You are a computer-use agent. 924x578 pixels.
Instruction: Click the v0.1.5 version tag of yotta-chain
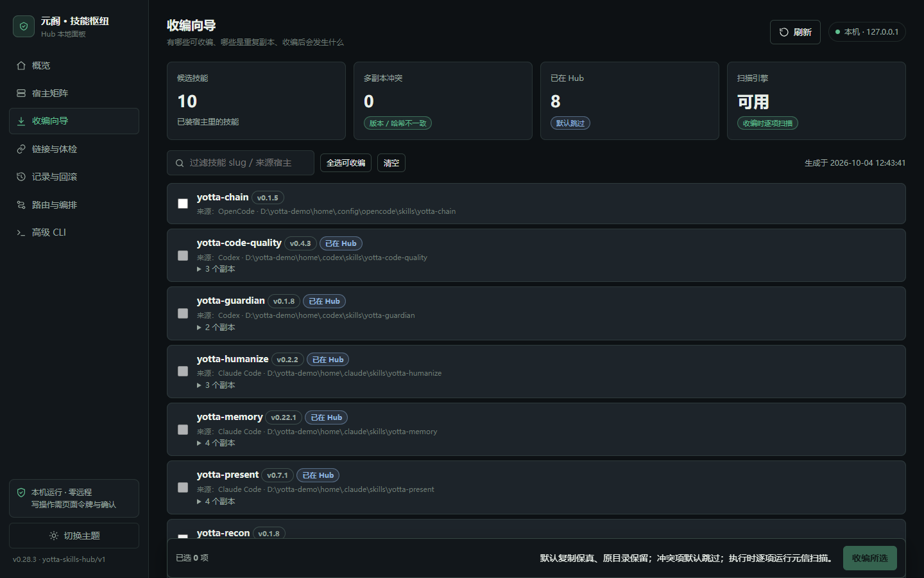pos(268,198)
